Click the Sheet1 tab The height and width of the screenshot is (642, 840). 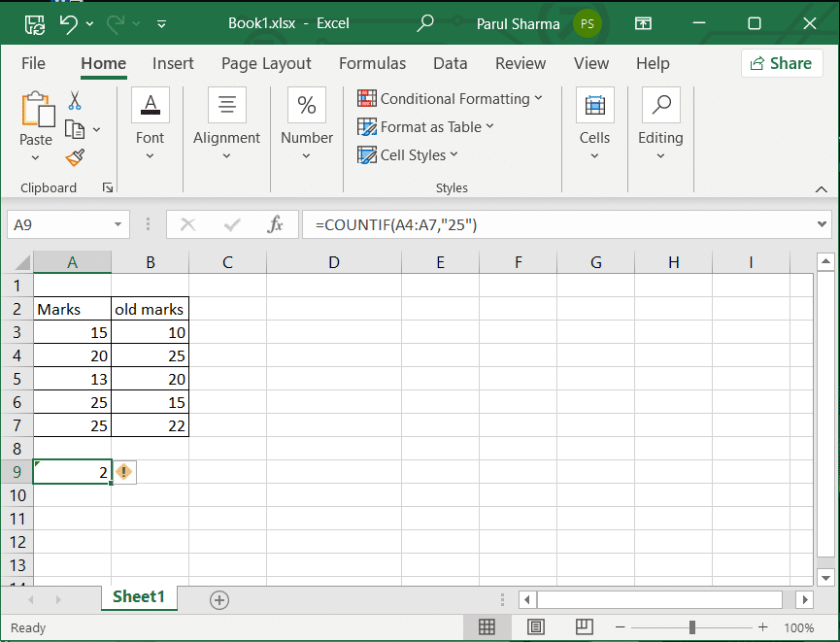click(x=139, y=597)
